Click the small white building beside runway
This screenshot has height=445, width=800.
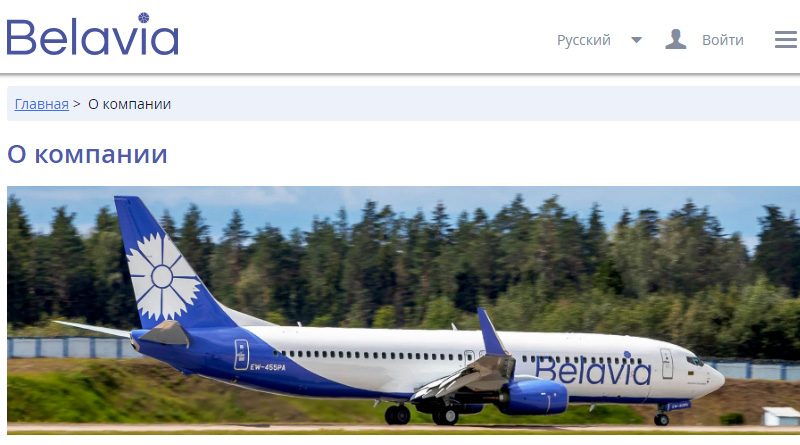(x=781, y=416)
